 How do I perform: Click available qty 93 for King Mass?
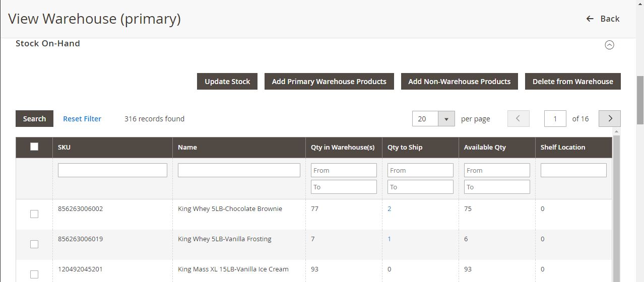(468, 269)
